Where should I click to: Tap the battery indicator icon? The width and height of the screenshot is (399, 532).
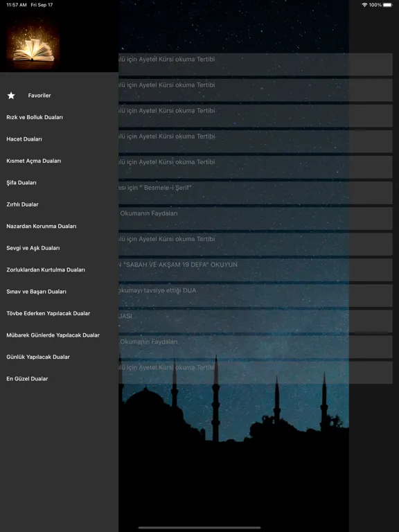coord(388,5)
